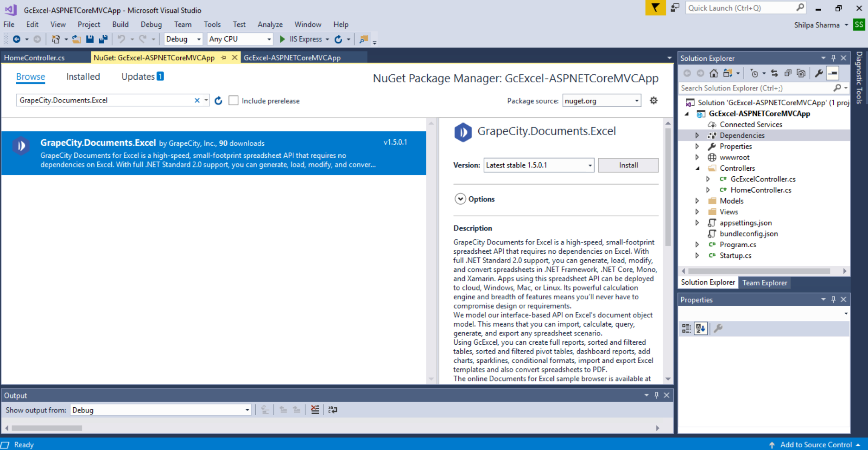Click the Install button
This screenshot has height=450, width=868.
point(628,165)
